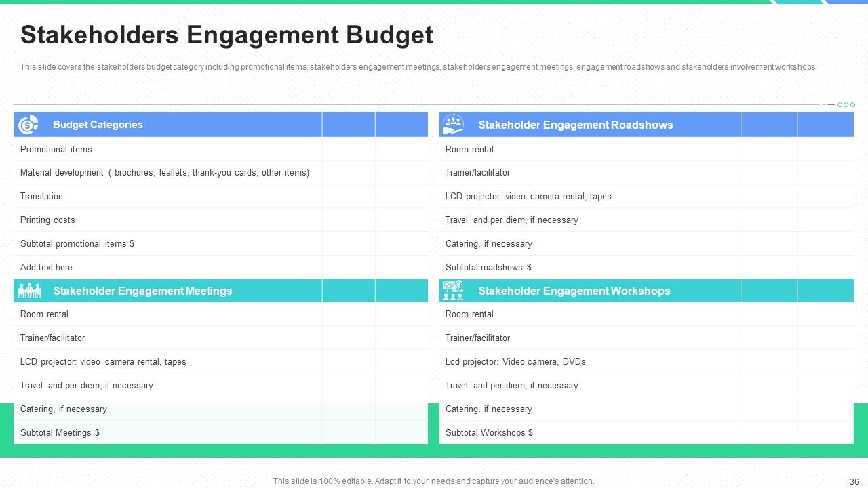Click the 'Subtotal Meetings $' row
868x488 pixels.
[x=220, y=433]
